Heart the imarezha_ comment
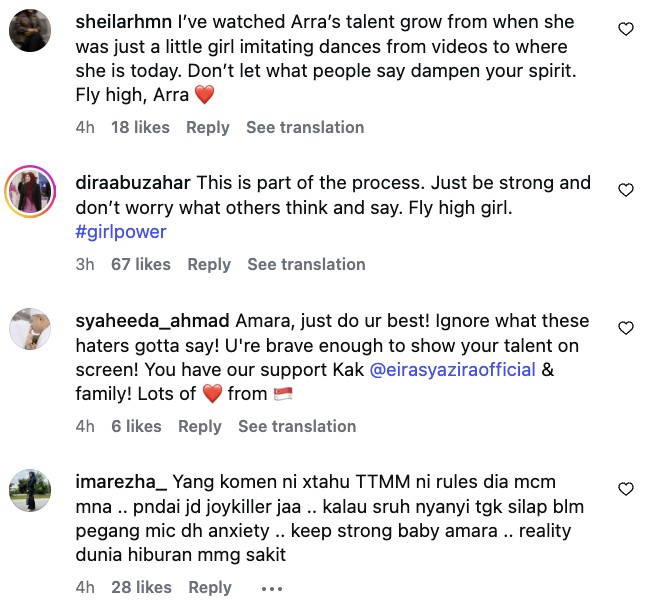This screenshot has width=648, height=610. pyautogui.click(x=626, y=489)
